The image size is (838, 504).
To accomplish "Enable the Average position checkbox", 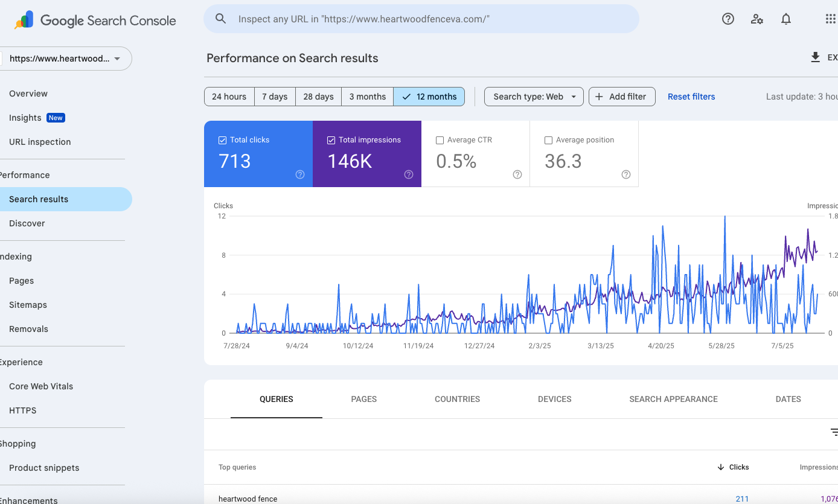I will tap(548, 140).
